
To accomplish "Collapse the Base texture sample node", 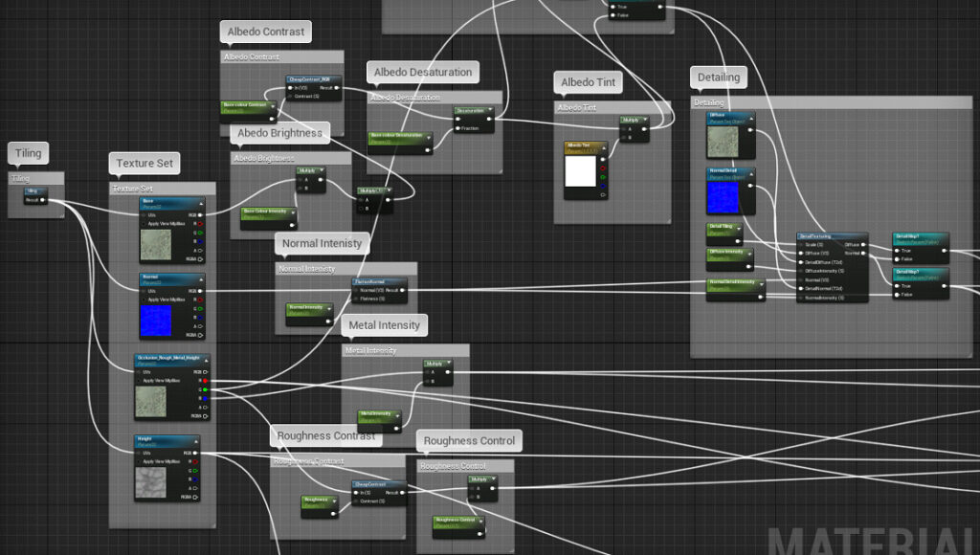I will [x=202, y=201].
